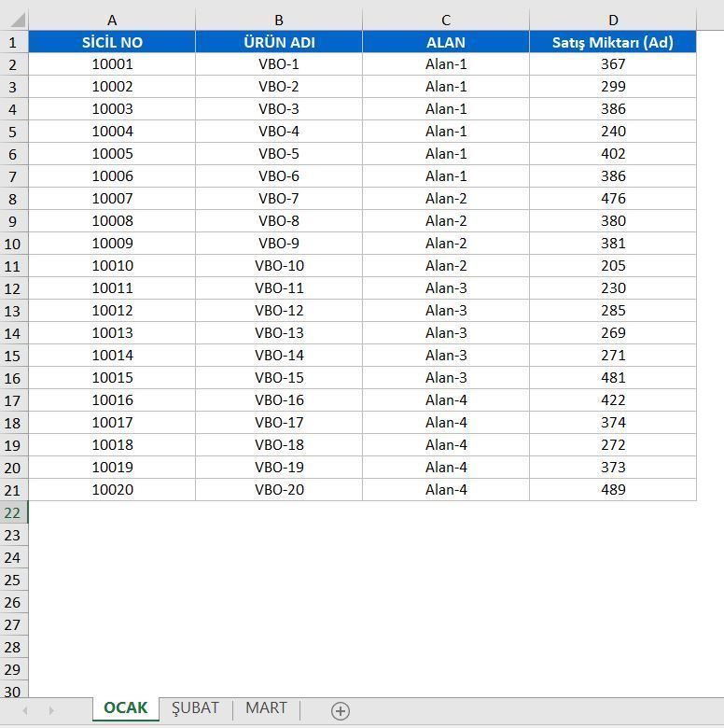Open the MART sheet tab
Viewport: 724px width, 728px height.
[x=267, y=708]
